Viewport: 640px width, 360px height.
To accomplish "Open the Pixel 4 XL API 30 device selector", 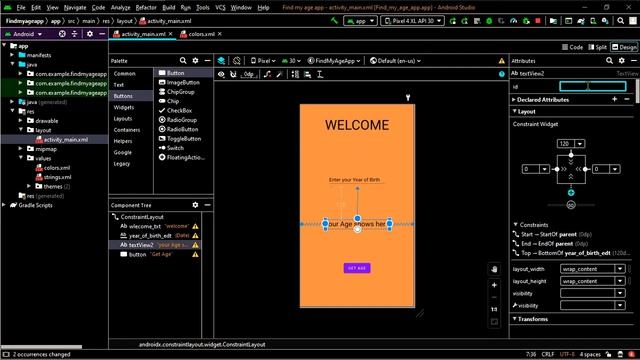I will (413, 21).
